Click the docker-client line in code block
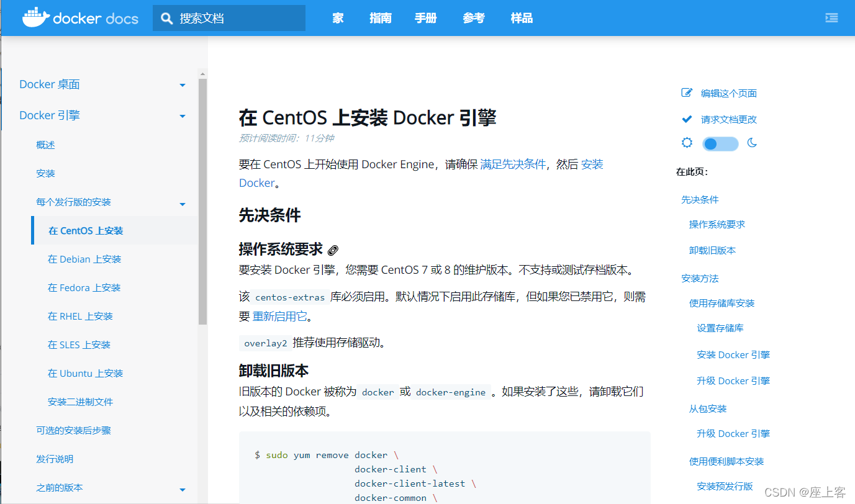The width and height of the screenshot is (855, 504). (396, 469)
